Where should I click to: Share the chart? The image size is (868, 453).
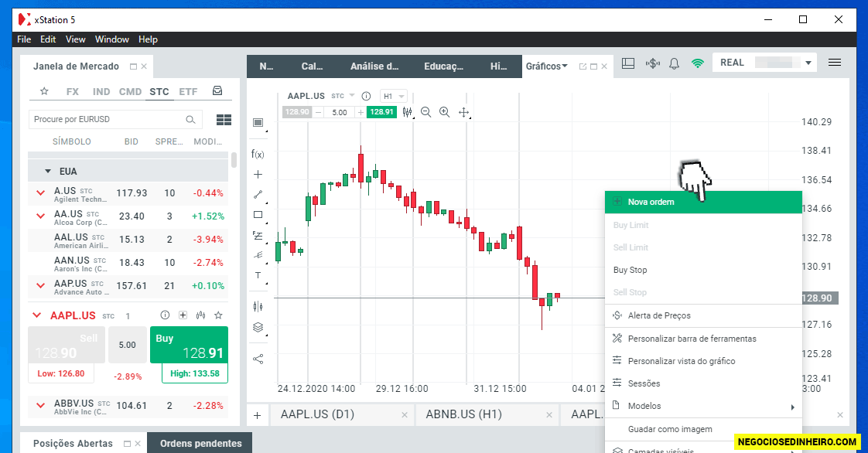click(x=258, y=359)
